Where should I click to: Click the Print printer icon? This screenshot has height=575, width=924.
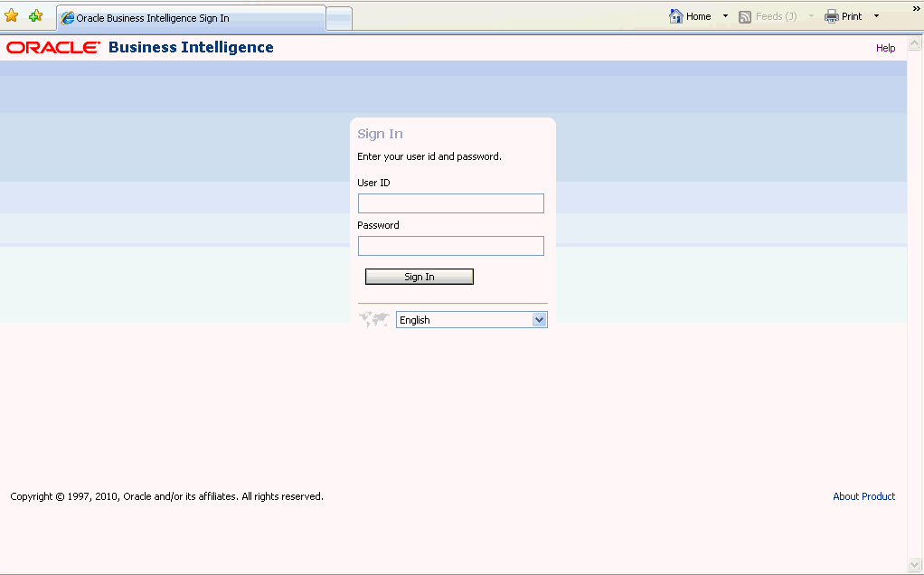(x=832, y=16)
